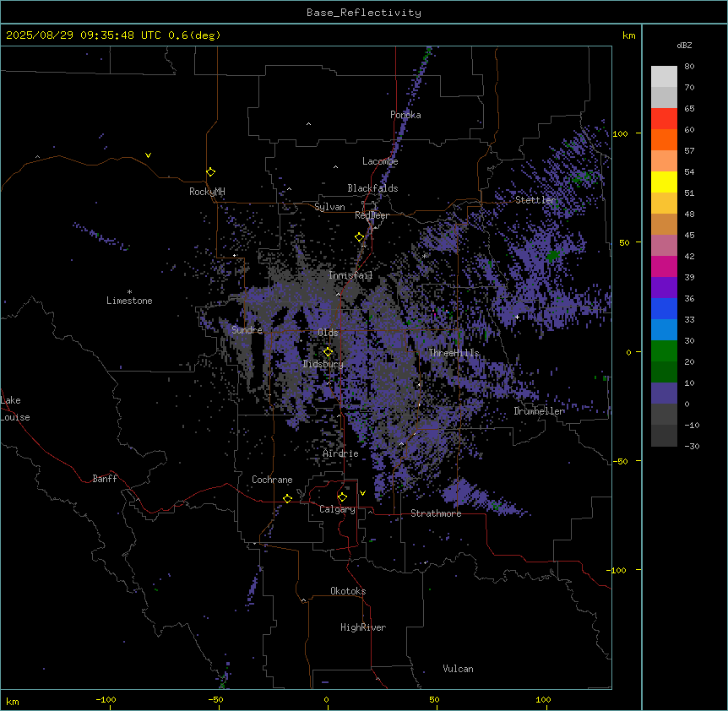Screen dimensions: 728x711
Task: Click the Calgary city label
Action: pos(337,509)
